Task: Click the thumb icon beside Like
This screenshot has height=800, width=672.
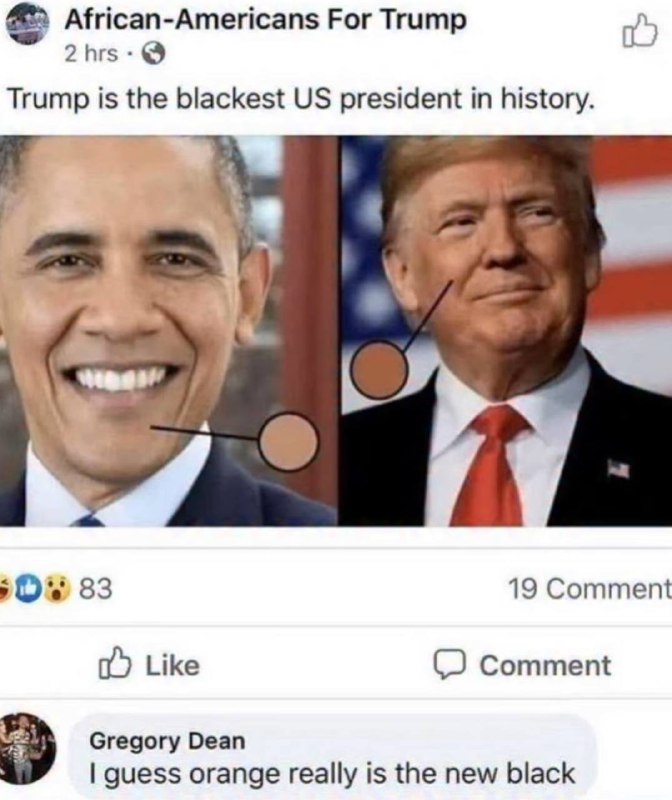Action: pos(115,664)
